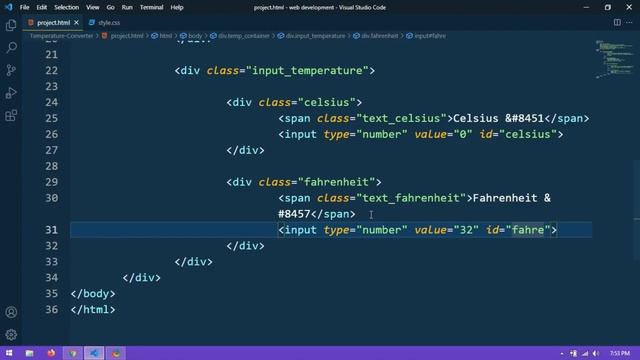Image resolution: width=640 pixels, height=360 pixels.
Task: Click line number 36 in gutter
Action: pos(52,310)
